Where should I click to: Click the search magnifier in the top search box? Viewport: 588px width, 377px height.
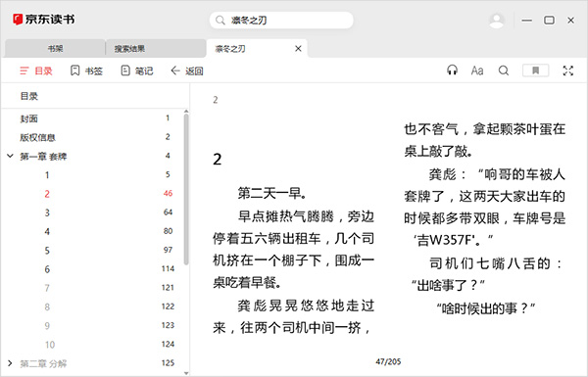tap(220, 21)
